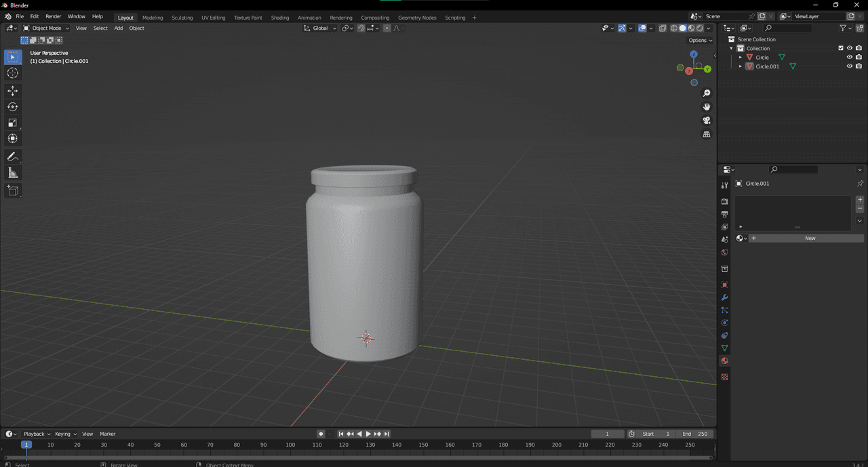Open the Modifier properties wrench tab
Screen dimensions: 868x467
tap(724, 298)
